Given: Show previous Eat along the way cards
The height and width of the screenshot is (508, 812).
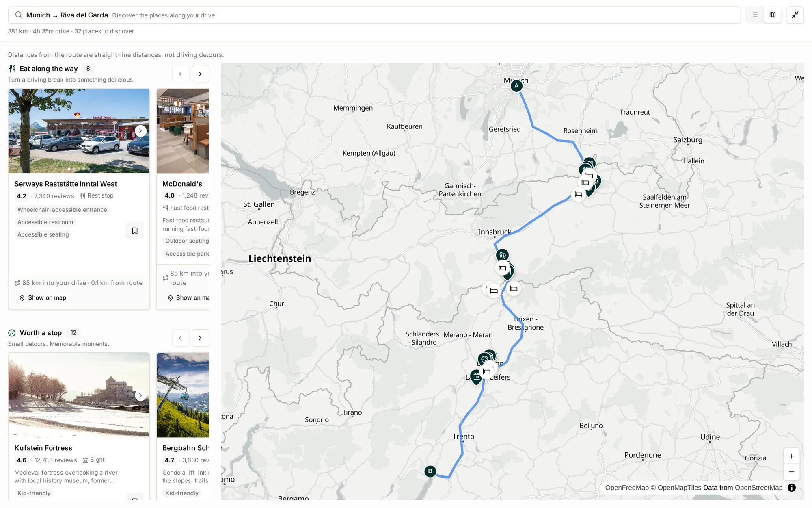Looking at the screenshot, I should (181, 74).
